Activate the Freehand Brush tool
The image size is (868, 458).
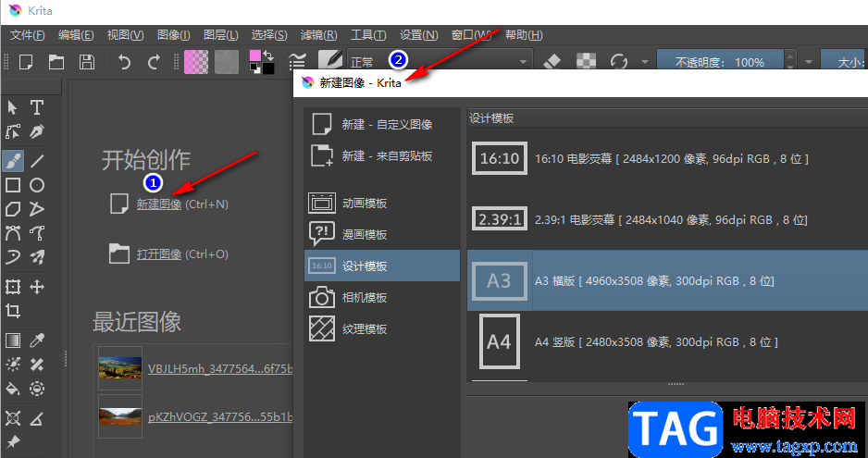[x=13, y=161]
